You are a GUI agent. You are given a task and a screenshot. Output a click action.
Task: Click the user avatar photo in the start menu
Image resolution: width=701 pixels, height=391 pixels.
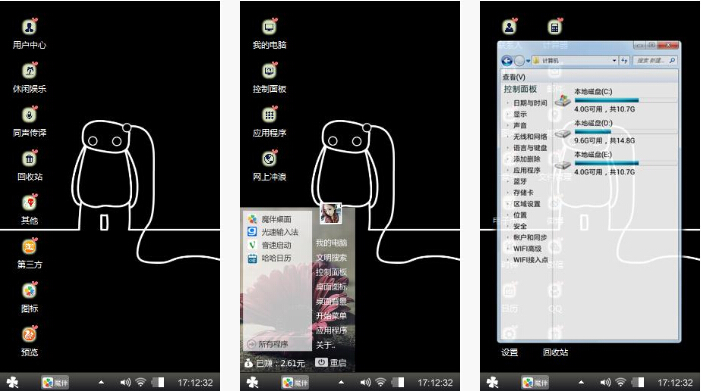(x=331, y=213)
